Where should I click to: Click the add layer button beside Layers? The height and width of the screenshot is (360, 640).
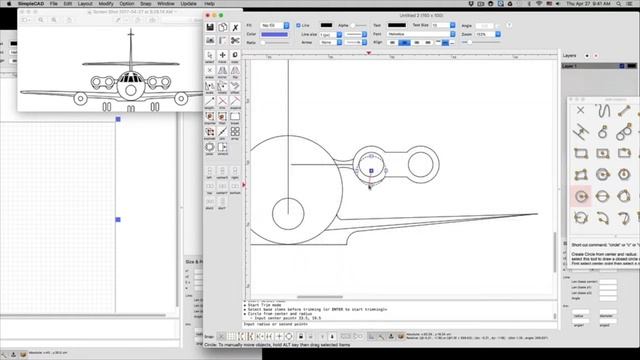click(x=587, y=56)
